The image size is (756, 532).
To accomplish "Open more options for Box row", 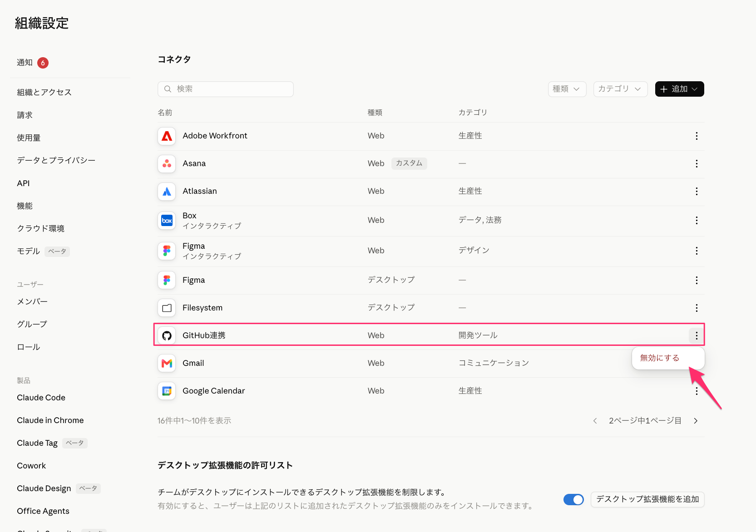I will [x=697, y=221].
